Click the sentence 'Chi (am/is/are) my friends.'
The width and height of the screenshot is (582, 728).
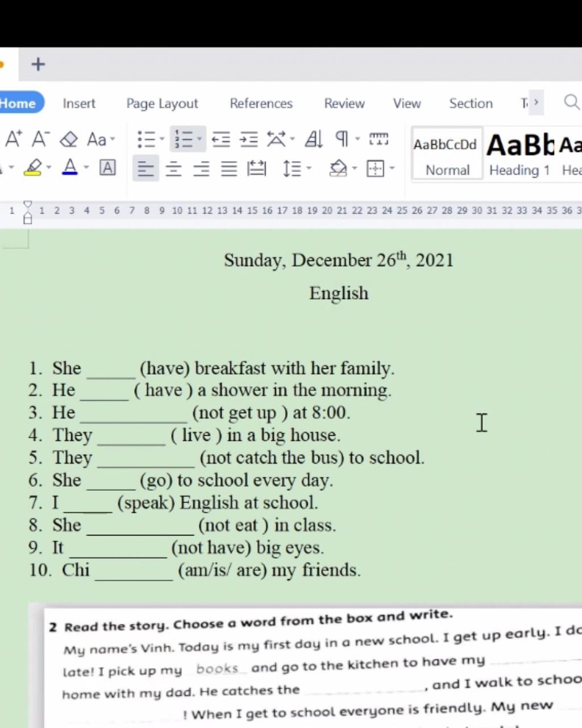point(211,570)
